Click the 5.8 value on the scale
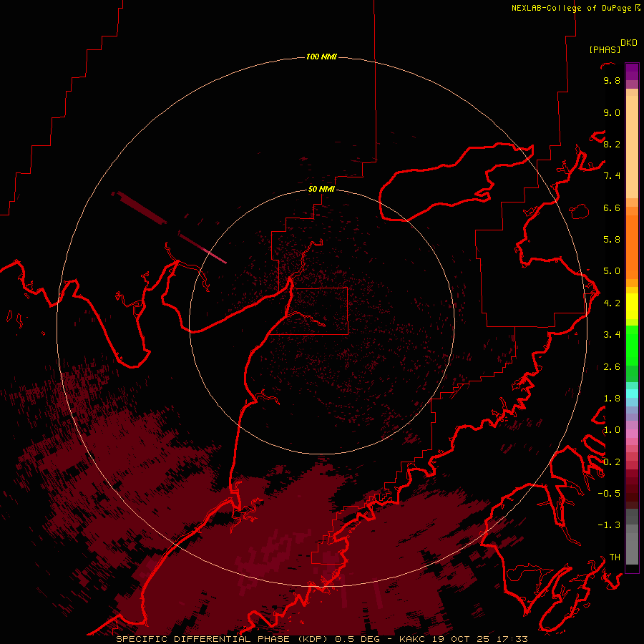This screenshot has width=644, height=644. pos(612,240)
